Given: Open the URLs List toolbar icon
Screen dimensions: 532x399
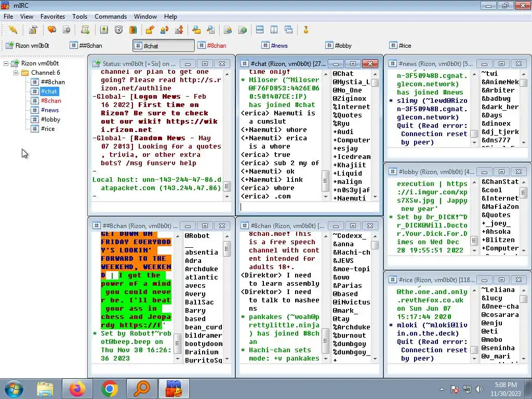Looking at the screenshot, I should (242, 30).
